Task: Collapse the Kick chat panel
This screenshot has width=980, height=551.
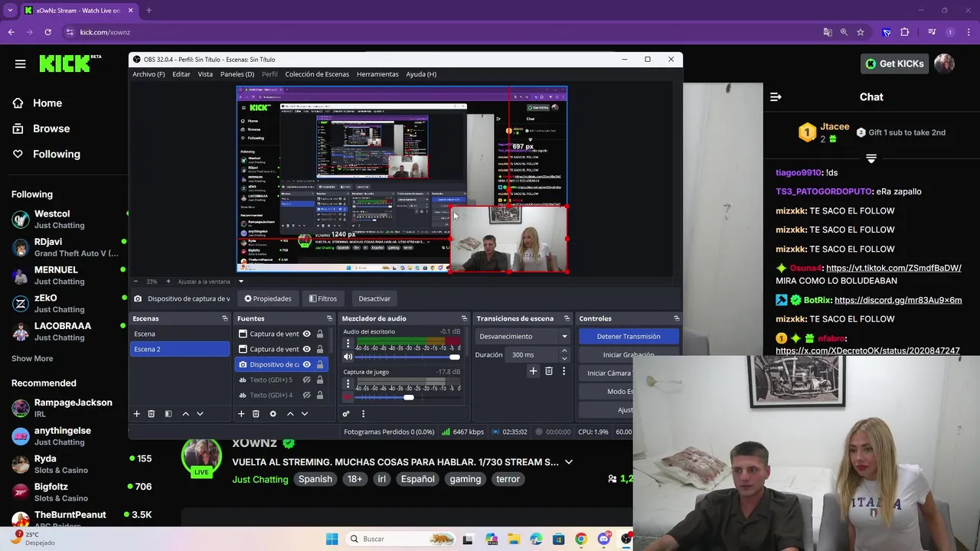Action: coord(776,97)
